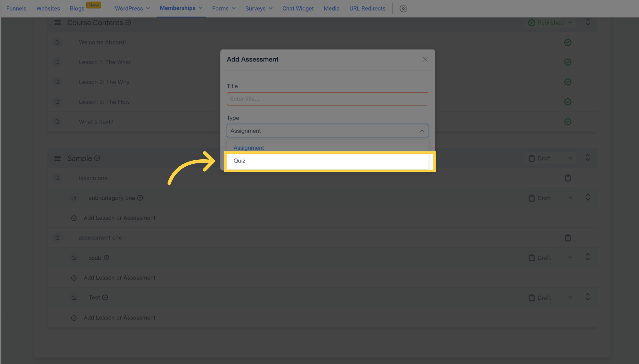Click the Surveys menu item

[x=255, y=8]
